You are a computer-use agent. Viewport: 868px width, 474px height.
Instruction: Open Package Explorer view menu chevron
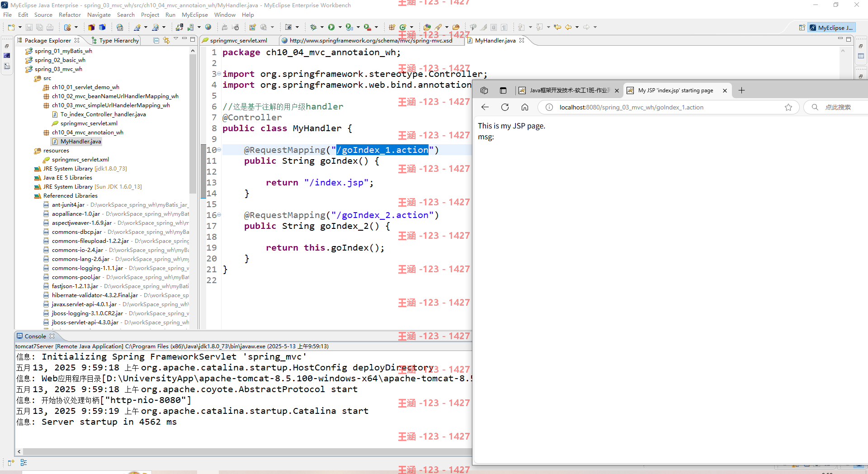[176, 39]
